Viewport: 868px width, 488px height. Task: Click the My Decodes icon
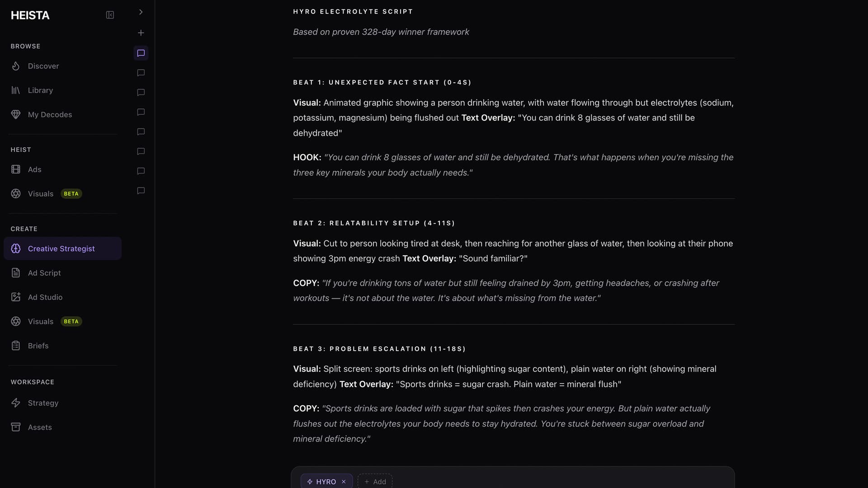coord(16,114)
